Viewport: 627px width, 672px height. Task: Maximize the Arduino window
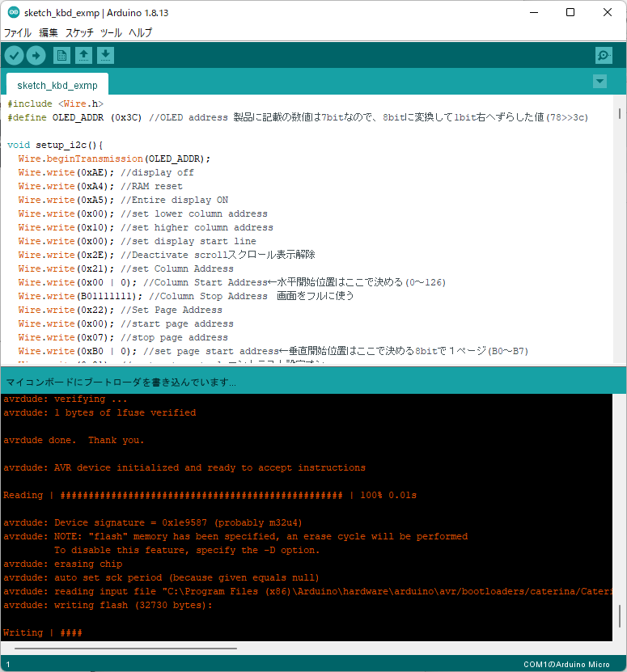[570, 13]
